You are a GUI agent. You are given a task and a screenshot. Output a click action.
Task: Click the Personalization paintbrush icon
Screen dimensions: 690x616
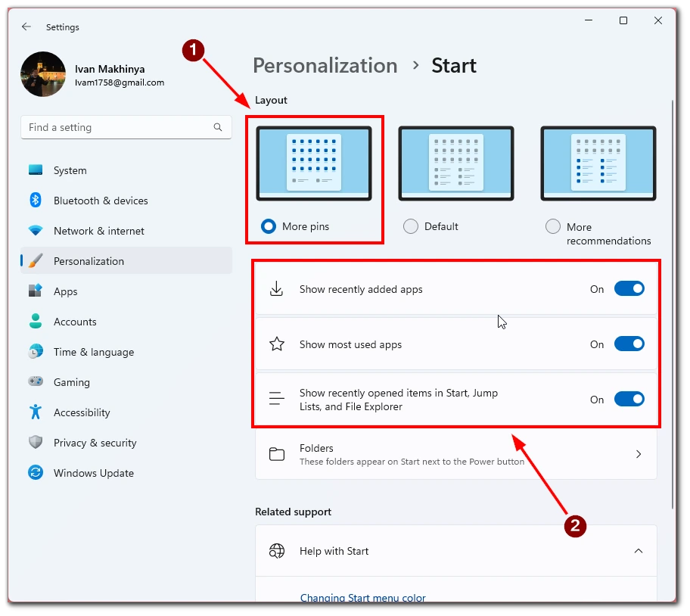pyautogui.click(x=36, y=260)
